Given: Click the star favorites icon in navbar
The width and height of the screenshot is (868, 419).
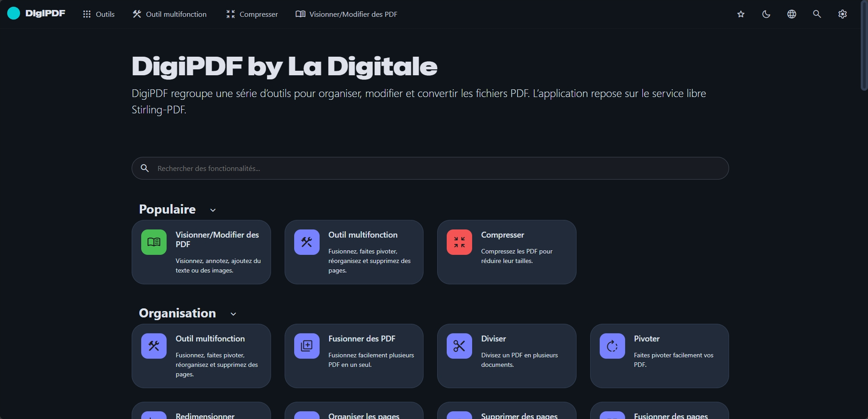Looking at the screenshot, I should [x=741, y=14].
